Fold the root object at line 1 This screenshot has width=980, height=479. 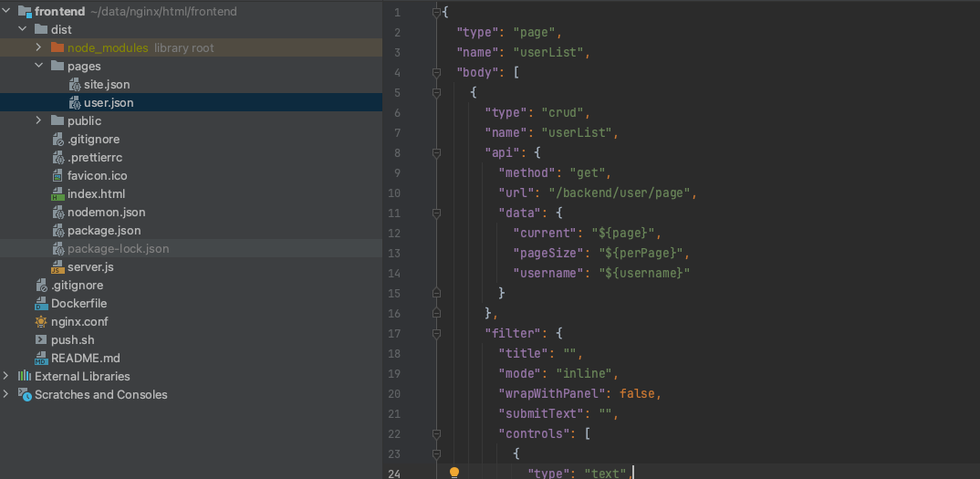pos(437,12)
